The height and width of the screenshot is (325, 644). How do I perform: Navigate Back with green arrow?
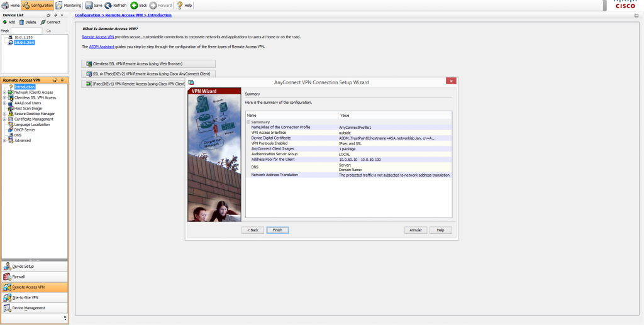139,5
